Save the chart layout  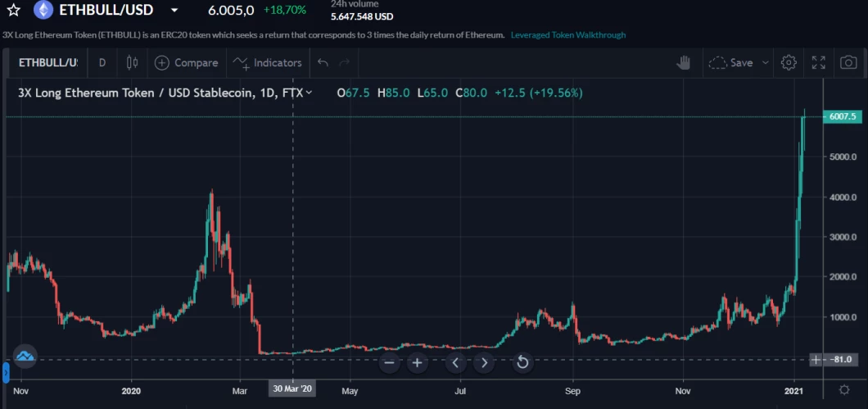(731, 62)
